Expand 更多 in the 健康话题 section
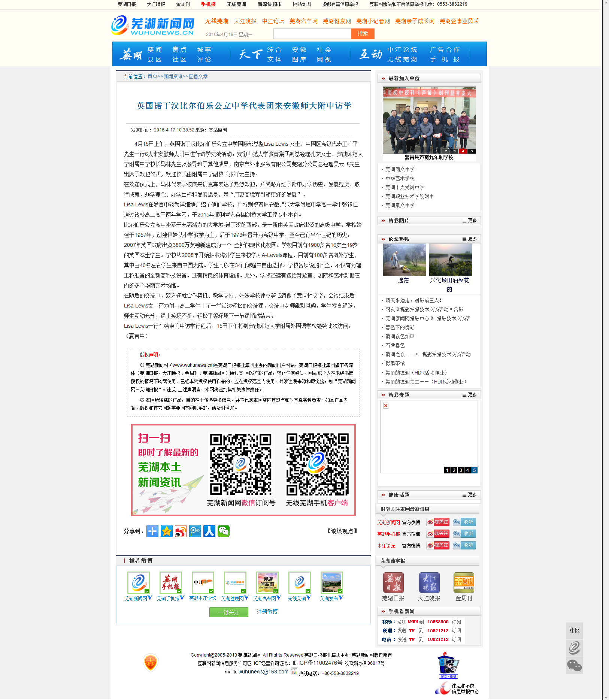The width and height of the screenshot is (609, 700). [470, 495]
